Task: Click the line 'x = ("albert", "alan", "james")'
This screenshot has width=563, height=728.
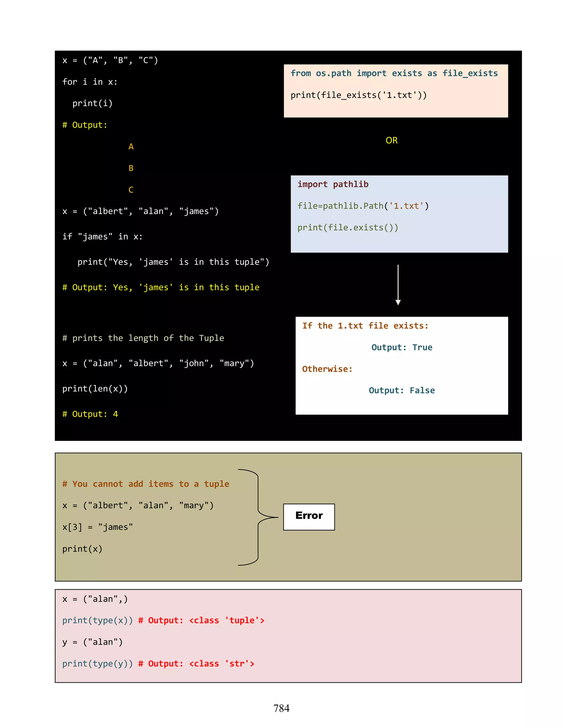Action: (x=140, y=211)
